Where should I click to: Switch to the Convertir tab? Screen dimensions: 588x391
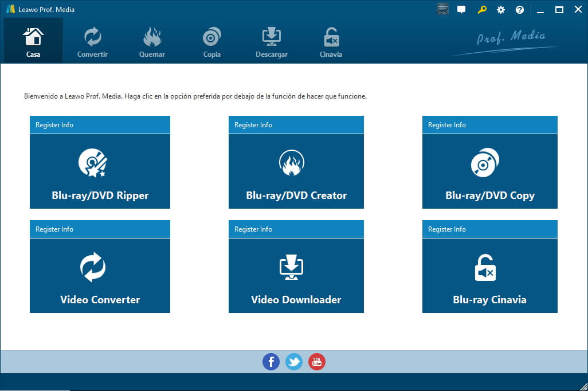92,42
